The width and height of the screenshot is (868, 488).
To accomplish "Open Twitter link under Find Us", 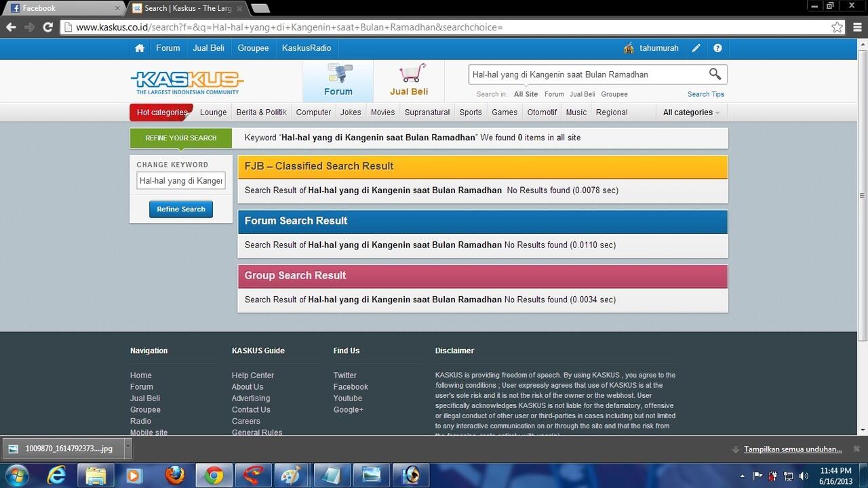I will [x=344, y=375].
